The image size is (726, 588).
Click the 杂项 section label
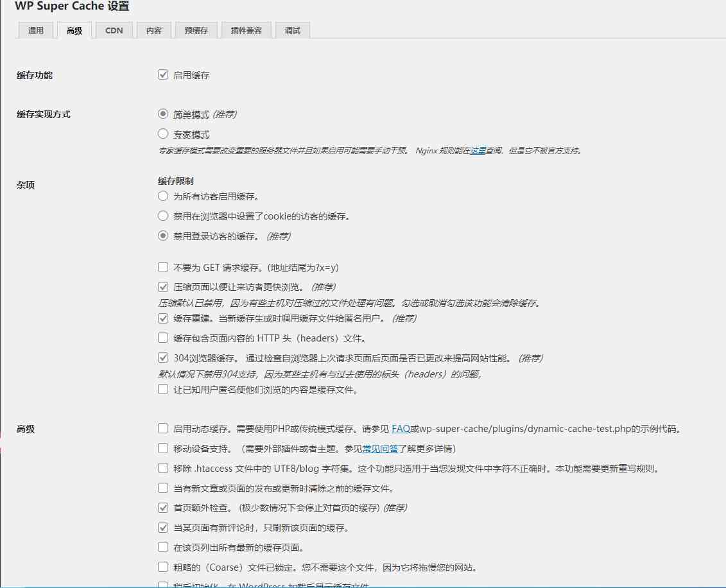[x=26, y=186]
